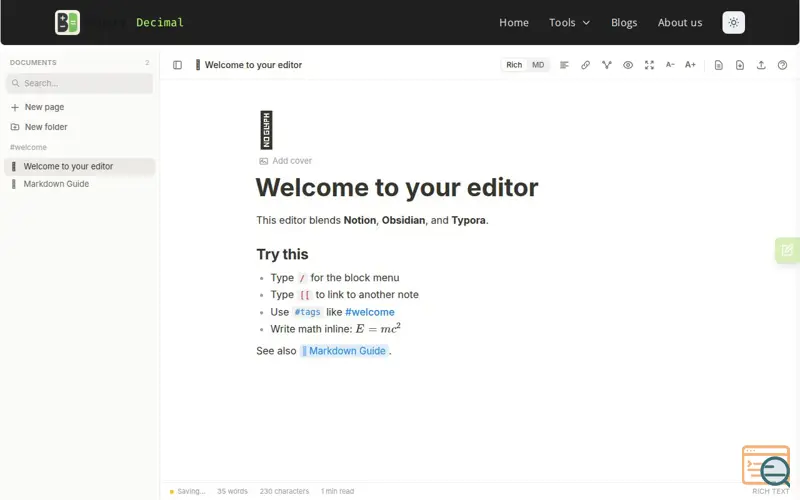Open the Blogs nav item

click(624, 22)
